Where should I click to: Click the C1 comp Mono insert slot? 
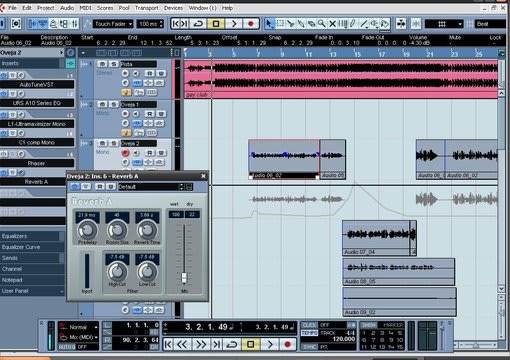point(37,142)
